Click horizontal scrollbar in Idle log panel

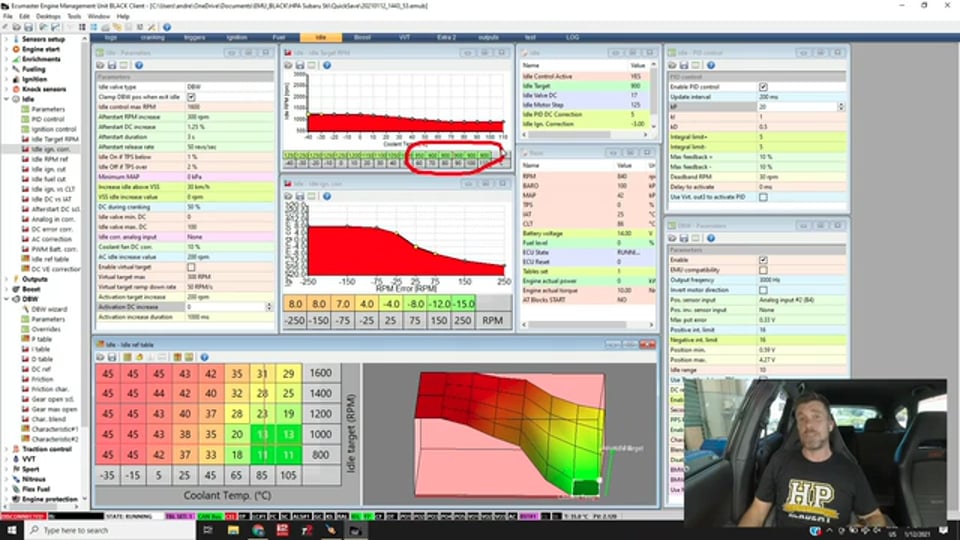click(568, 135)
